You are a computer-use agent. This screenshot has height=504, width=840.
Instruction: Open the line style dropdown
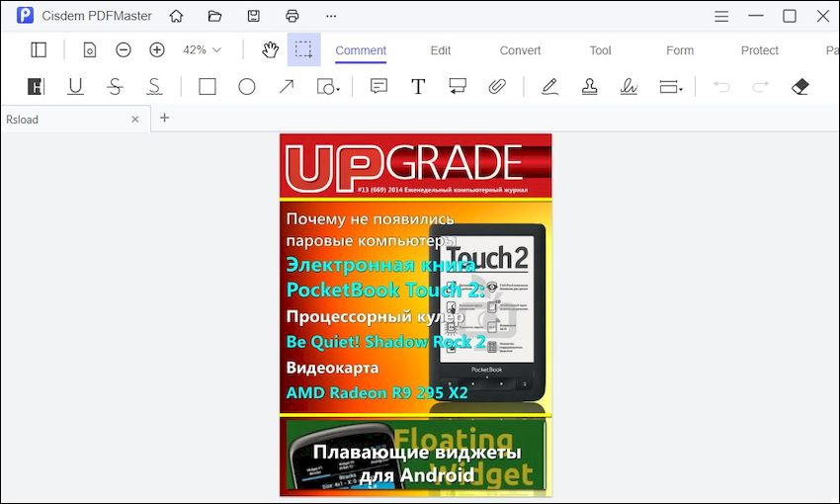point(671,86)
